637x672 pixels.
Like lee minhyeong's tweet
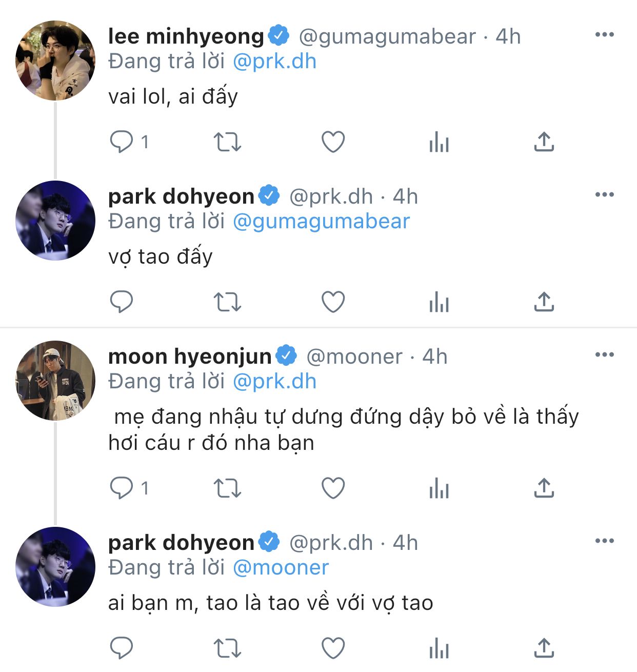click(333, 142)
